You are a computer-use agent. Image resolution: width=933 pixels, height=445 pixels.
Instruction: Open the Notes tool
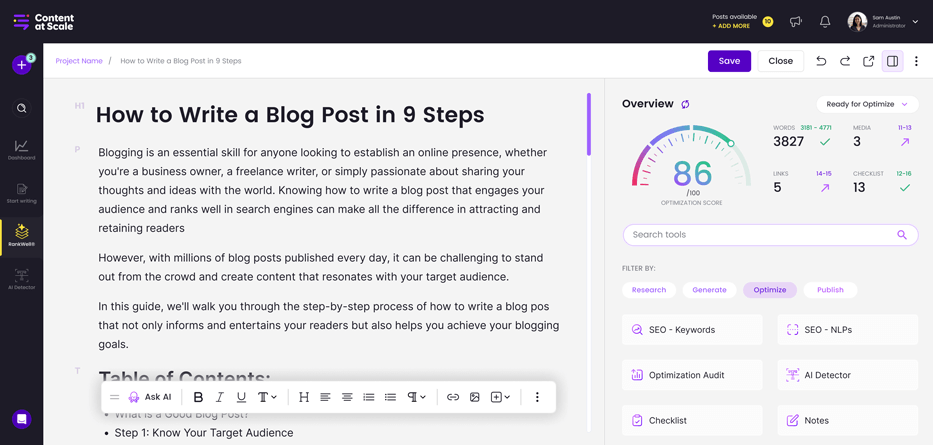(x=847, y=420)
